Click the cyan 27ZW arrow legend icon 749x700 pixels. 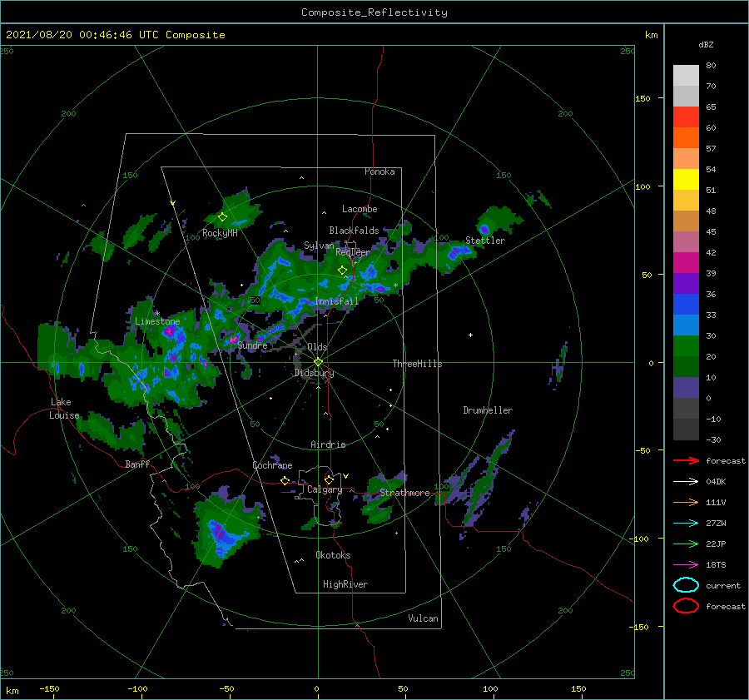pyautogui.click(x=686, y=524)
